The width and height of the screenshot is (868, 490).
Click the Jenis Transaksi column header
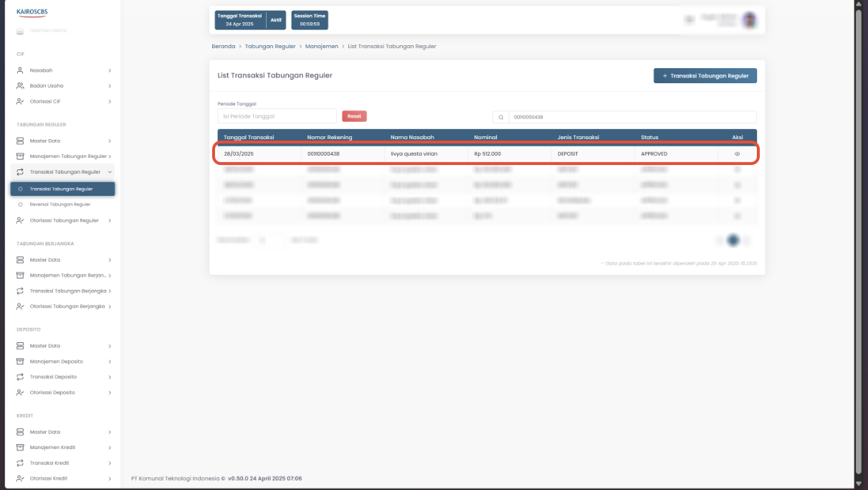pos(578,137)
